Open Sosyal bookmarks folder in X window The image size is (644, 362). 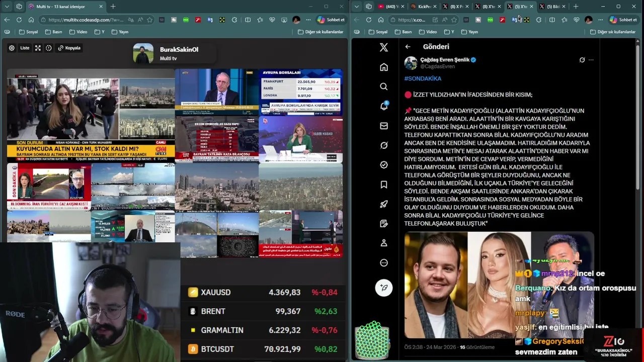coord(377,32)
